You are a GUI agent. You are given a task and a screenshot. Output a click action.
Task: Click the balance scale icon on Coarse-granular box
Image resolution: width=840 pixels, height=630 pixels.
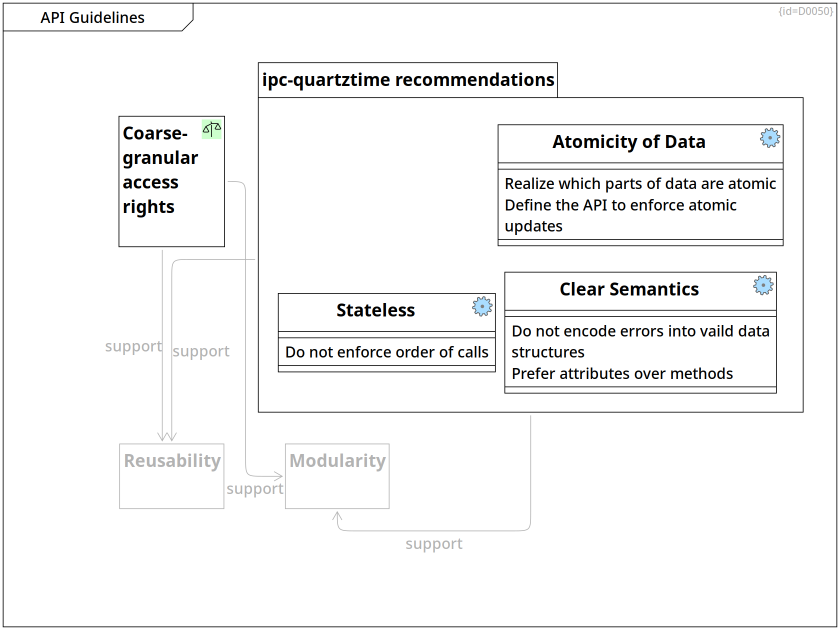pyautogui.click(x=211, y=129)
